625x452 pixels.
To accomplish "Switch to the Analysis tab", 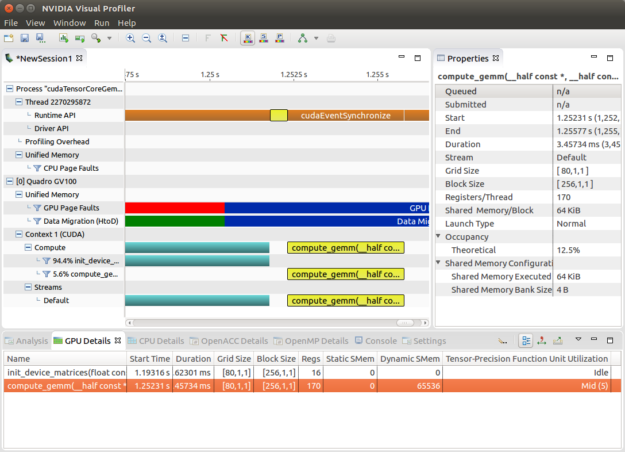I will (26, 341).
